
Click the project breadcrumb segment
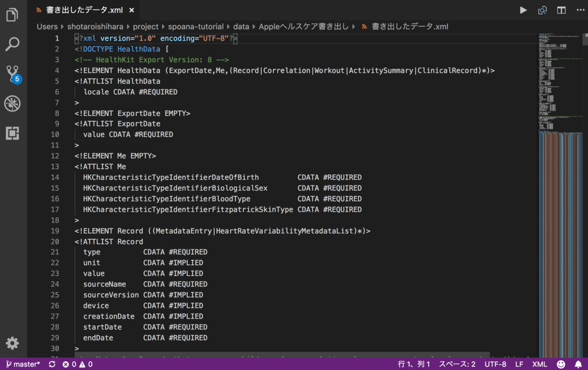(145, 26)
